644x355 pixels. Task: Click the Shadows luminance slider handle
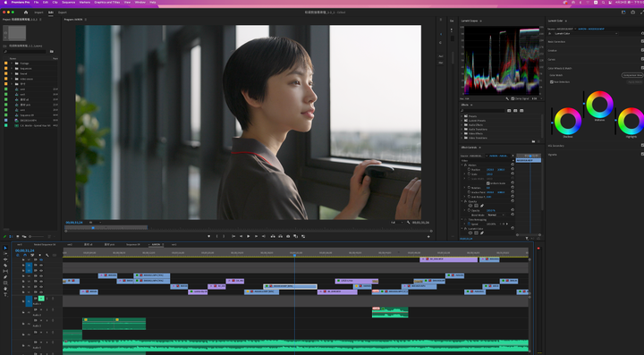tap(552, 123)
